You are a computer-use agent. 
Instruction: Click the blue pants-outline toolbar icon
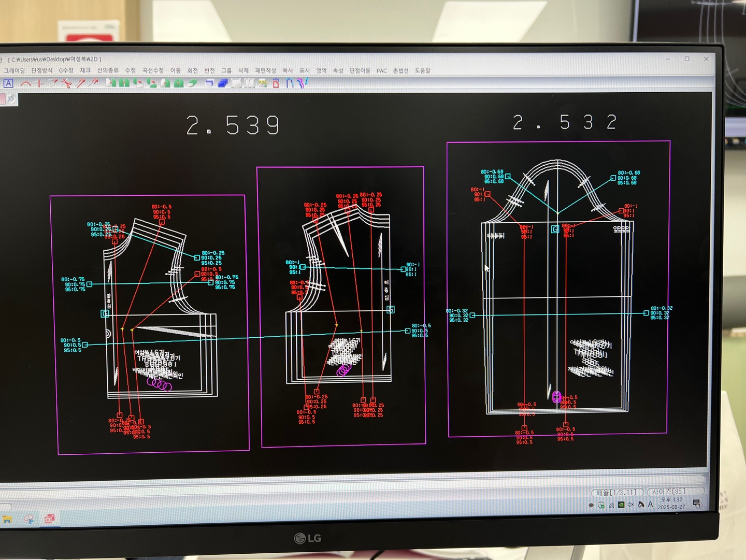290,83
